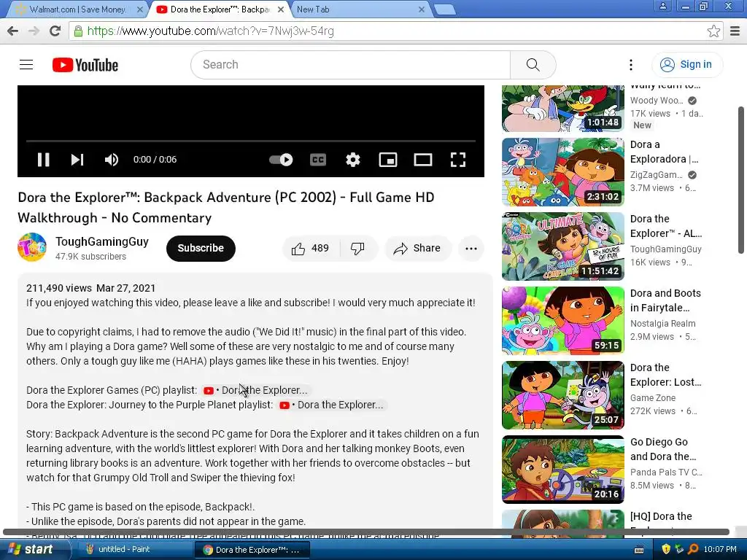Enable miniplayer mode
The height and width of the screenshot is (560, 747).
[x=388, y=160]
